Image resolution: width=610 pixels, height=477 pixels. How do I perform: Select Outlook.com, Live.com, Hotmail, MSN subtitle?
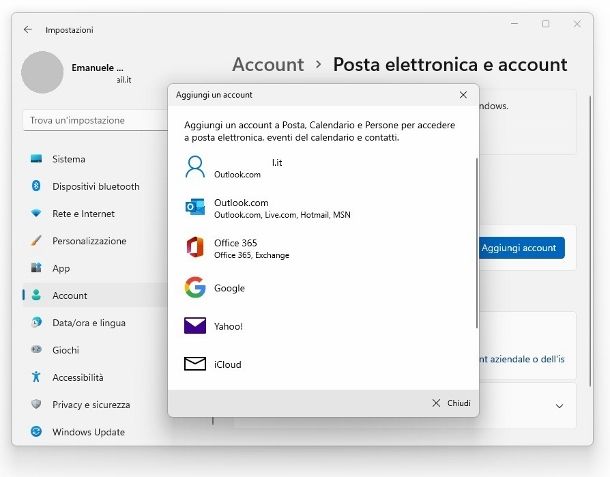coord(282,215)
